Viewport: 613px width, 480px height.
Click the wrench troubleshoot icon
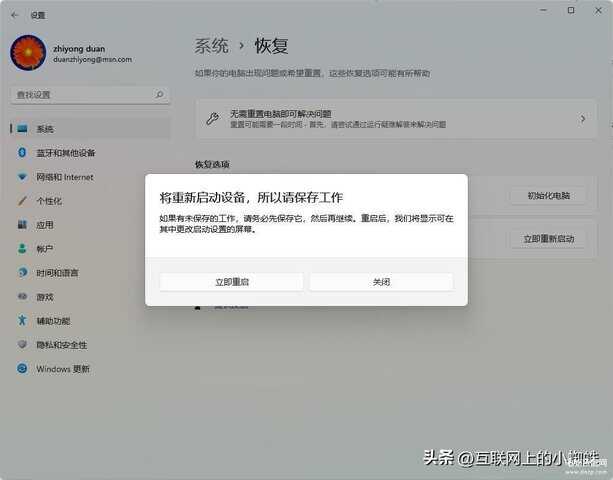tap(213, 118)
